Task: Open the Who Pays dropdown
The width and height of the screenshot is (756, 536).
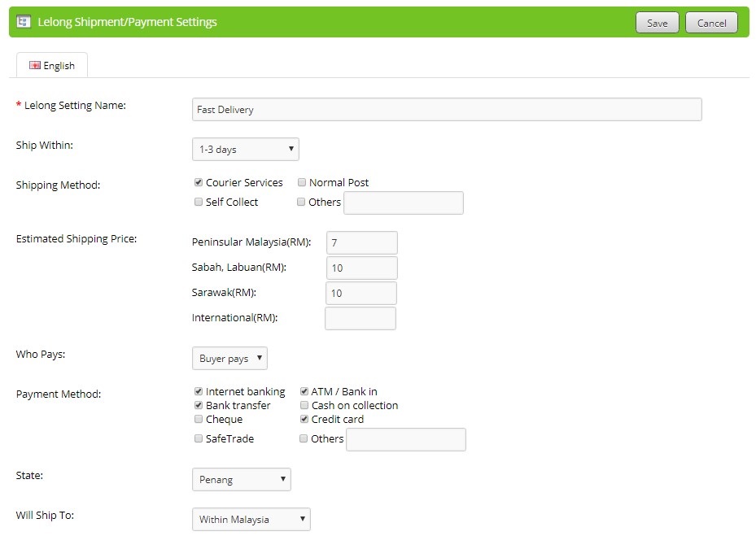Action: (x=229, y=358)
